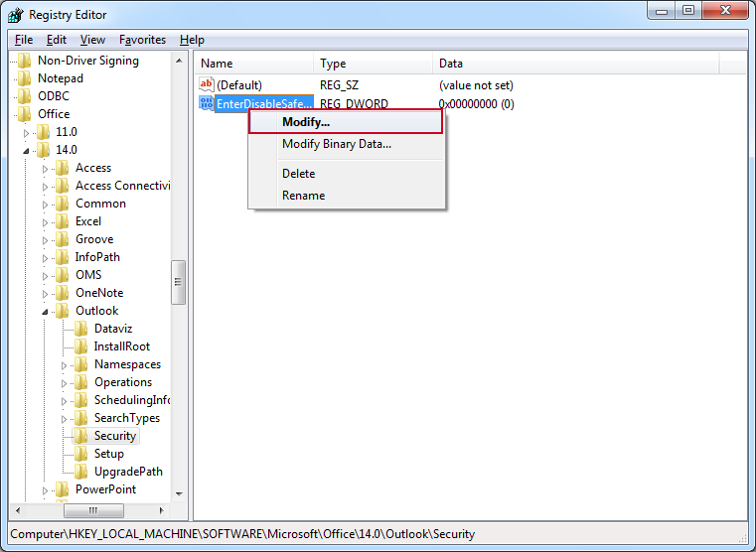Expand the Operations key

point(64,383)
